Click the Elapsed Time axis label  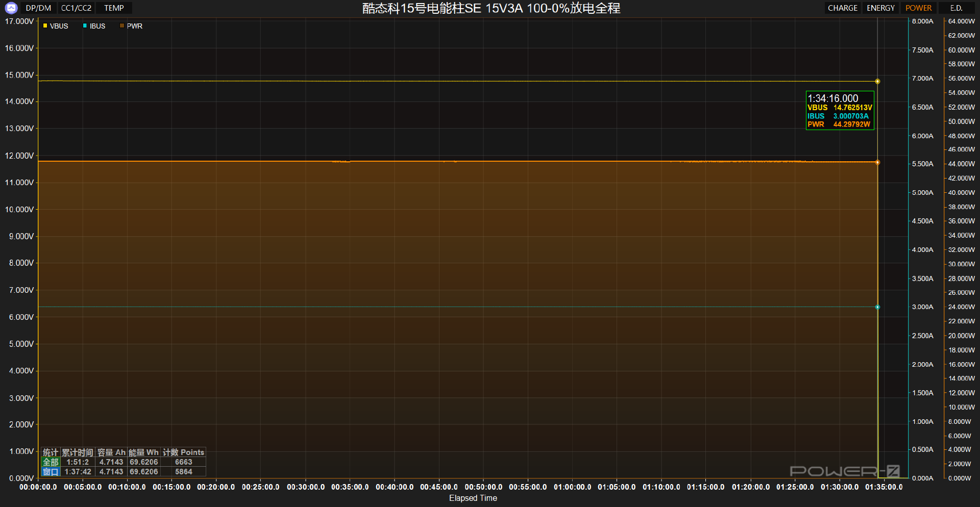pyautogui.click(x=473, y=498)
